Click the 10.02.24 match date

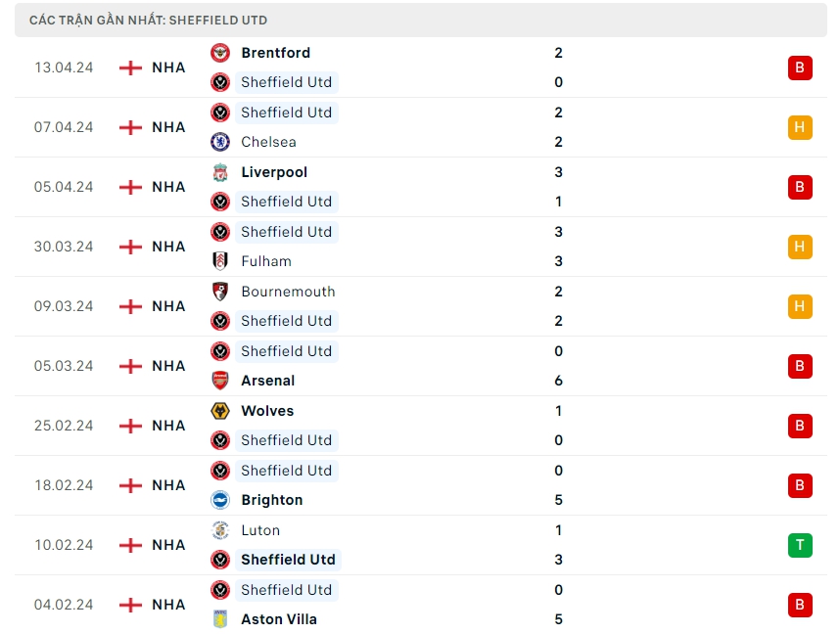point(64,545)
